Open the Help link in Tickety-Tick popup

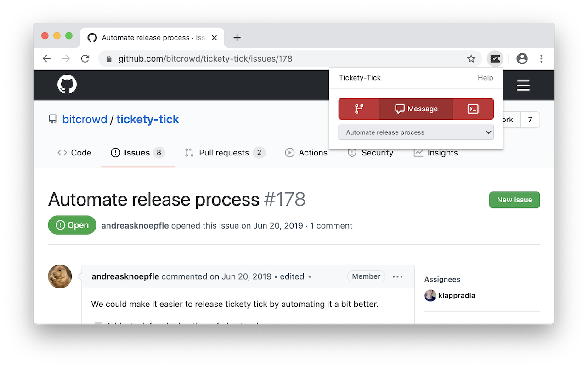[x=485, y=78]
